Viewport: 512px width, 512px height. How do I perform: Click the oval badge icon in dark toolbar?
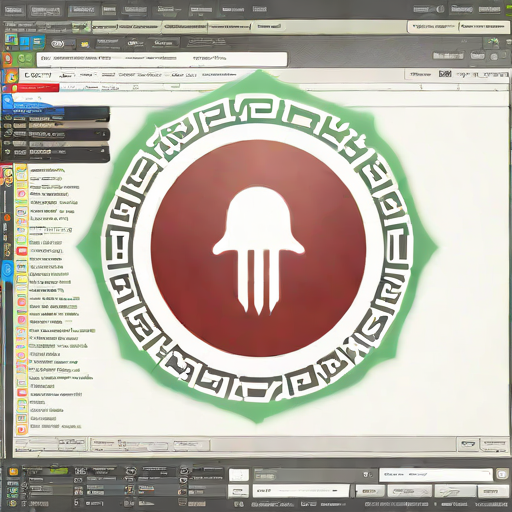tap(57, 44)
